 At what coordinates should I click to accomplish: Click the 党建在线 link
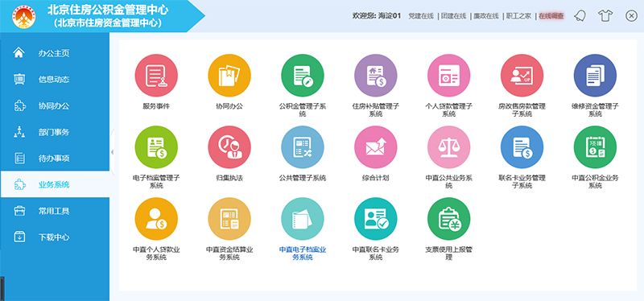[421, 16]
